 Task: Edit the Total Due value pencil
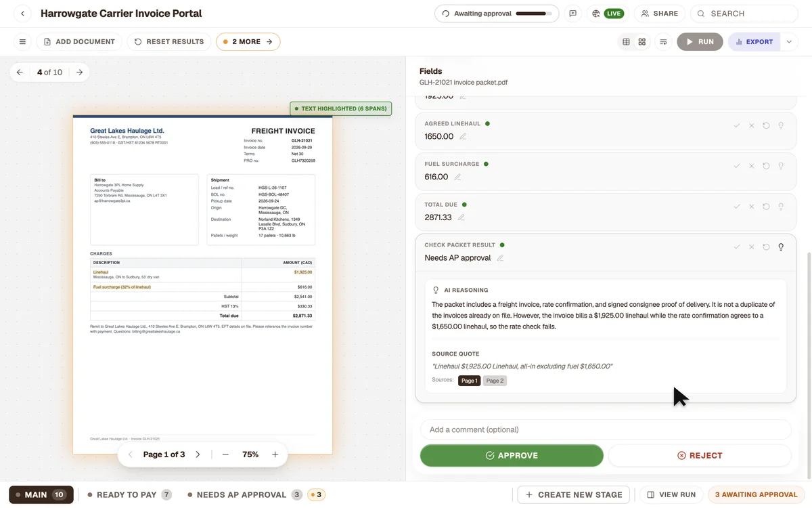pos(461,217)
